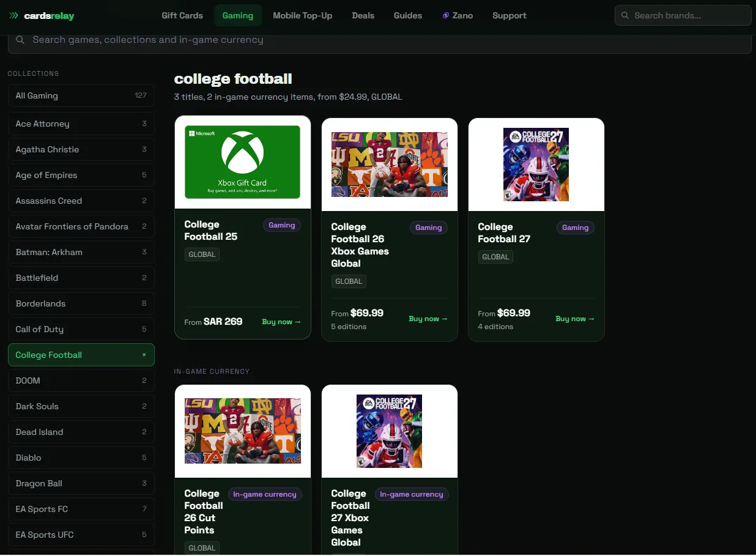
Task: Select Battlefield collection
Action: 81,278
